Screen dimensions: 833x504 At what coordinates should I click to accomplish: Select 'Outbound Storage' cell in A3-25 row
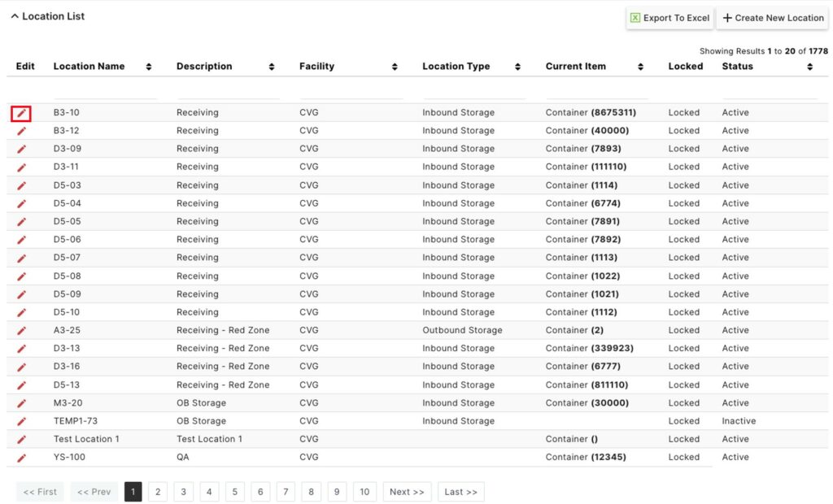(462, 330)
